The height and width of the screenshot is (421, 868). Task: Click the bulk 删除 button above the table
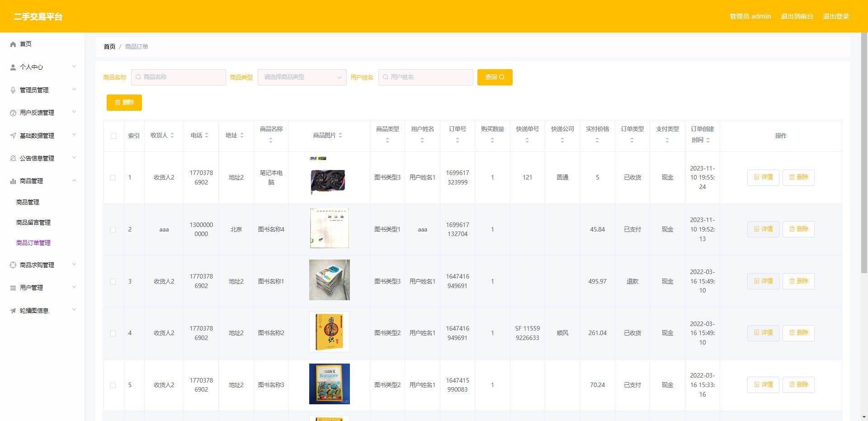tap(124, 103)
